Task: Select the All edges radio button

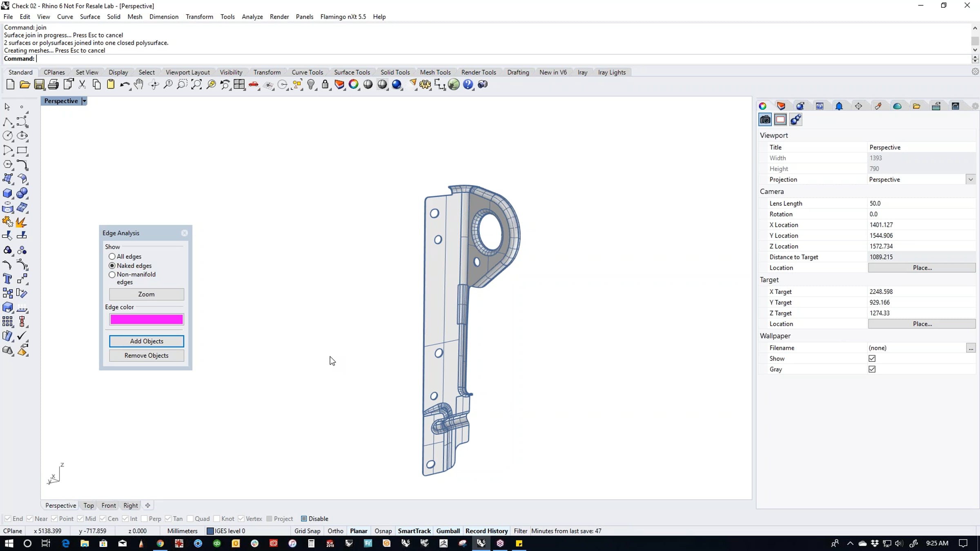Action: click(112, 256)
